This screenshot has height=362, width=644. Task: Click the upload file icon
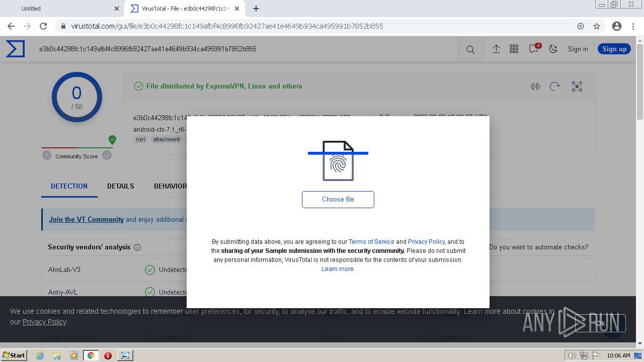[x=496, y=49]
